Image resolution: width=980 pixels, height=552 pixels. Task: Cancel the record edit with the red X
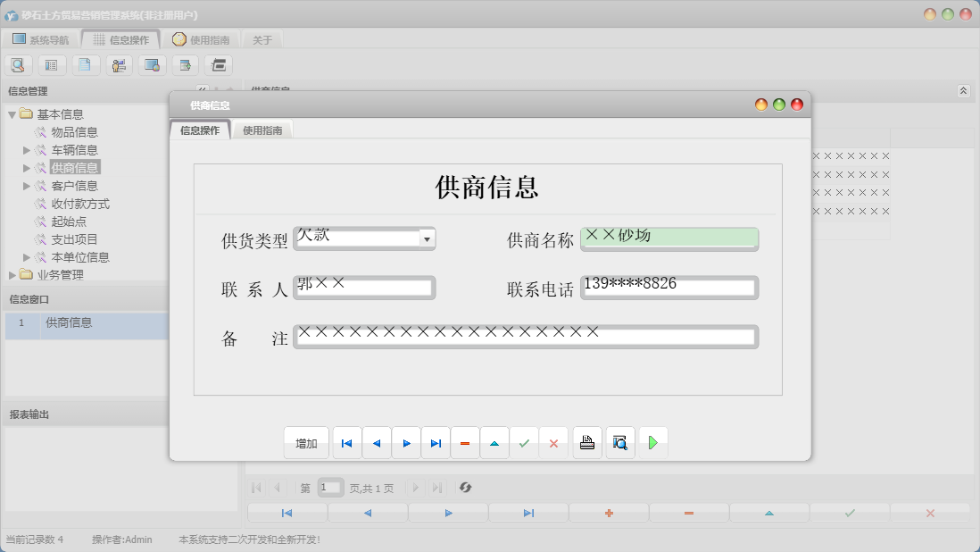pyautogui.click(x=553, y=441)
